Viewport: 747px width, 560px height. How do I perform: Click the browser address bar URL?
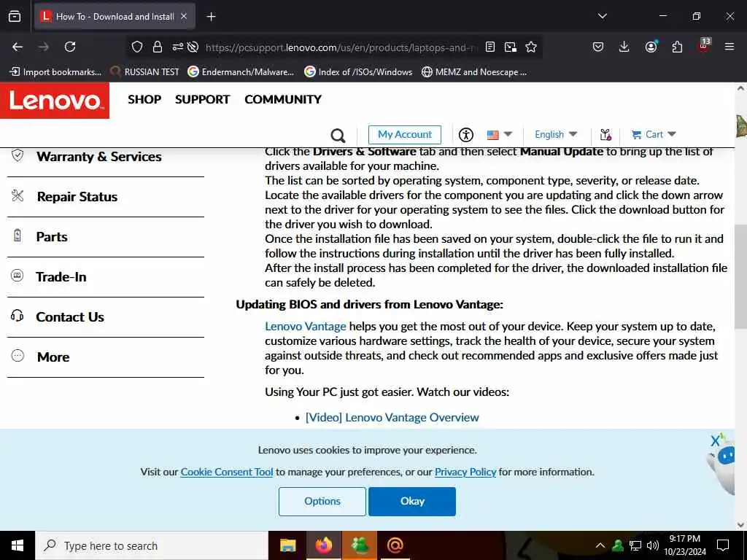point(340,47)
